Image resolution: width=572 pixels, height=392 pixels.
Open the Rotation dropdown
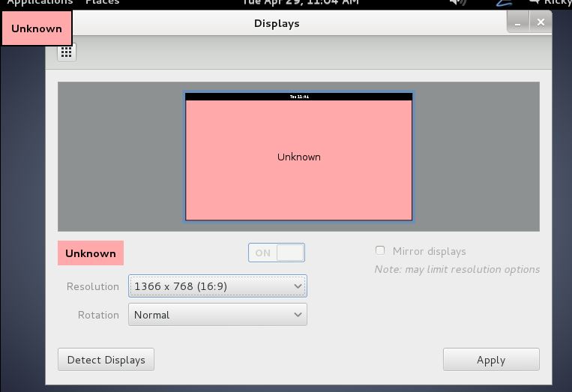[x=217, y=314]
